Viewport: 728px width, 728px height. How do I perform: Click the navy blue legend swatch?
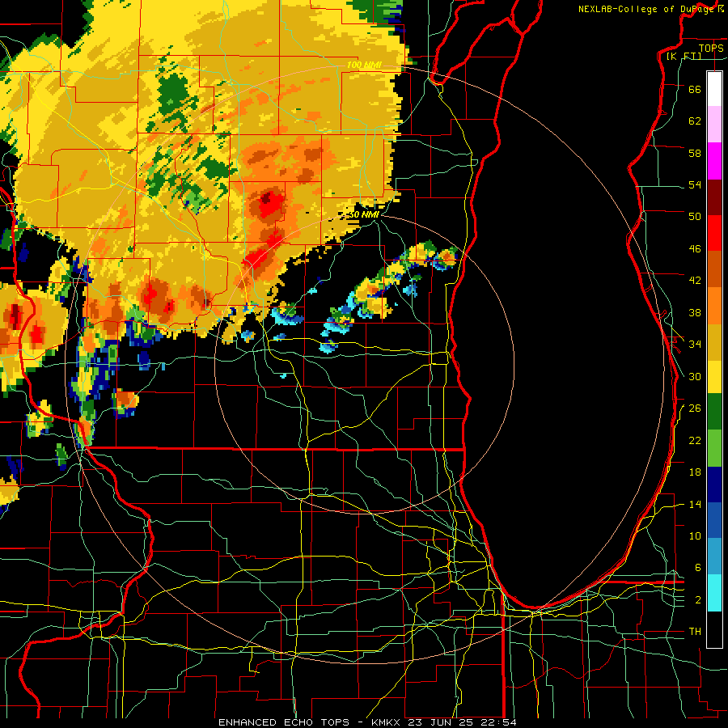click(x=714, y=485)
